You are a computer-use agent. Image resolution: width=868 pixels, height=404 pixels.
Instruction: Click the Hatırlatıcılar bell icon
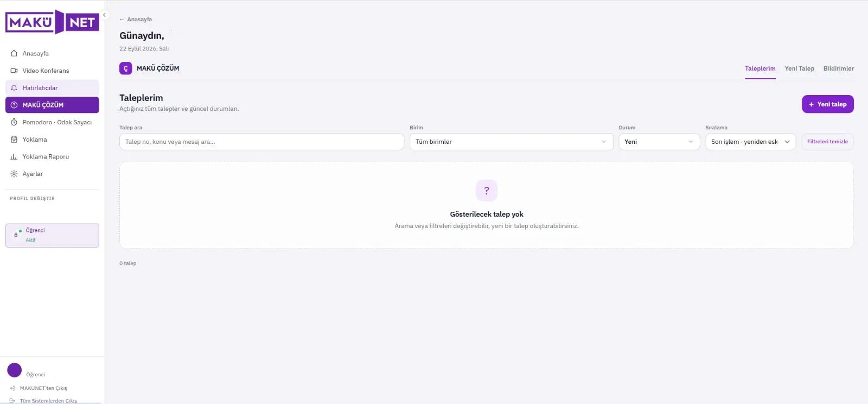(x=14, y=88)
